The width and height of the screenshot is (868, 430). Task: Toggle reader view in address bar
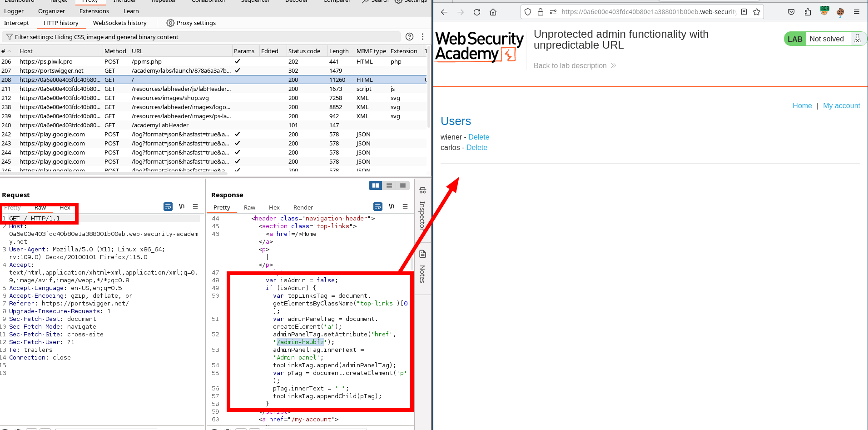coord(744,12)
